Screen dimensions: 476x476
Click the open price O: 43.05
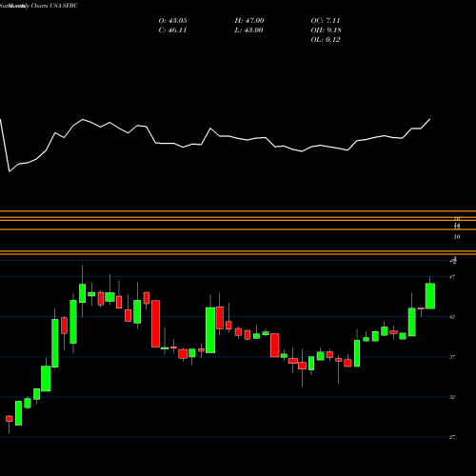(x=172, y=21)
